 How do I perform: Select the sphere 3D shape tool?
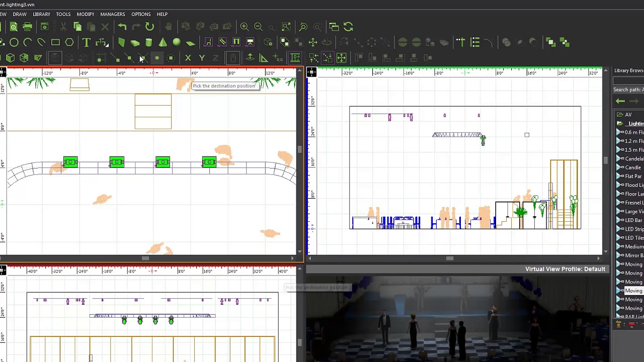(177, 42)
